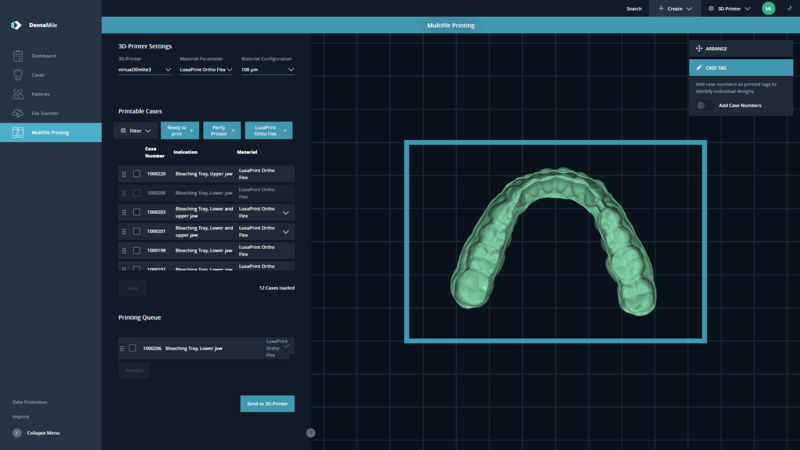This screenshot has width=800, height=450.
Task: Click the DentaMile logo icon
Action: point(16,25)
